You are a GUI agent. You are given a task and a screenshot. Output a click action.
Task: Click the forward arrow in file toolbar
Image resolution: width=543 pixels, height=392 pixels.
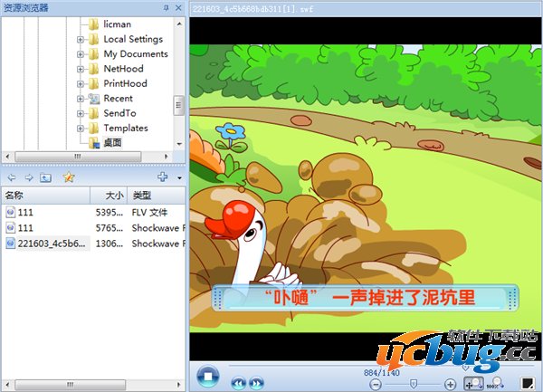pos(28,177)
